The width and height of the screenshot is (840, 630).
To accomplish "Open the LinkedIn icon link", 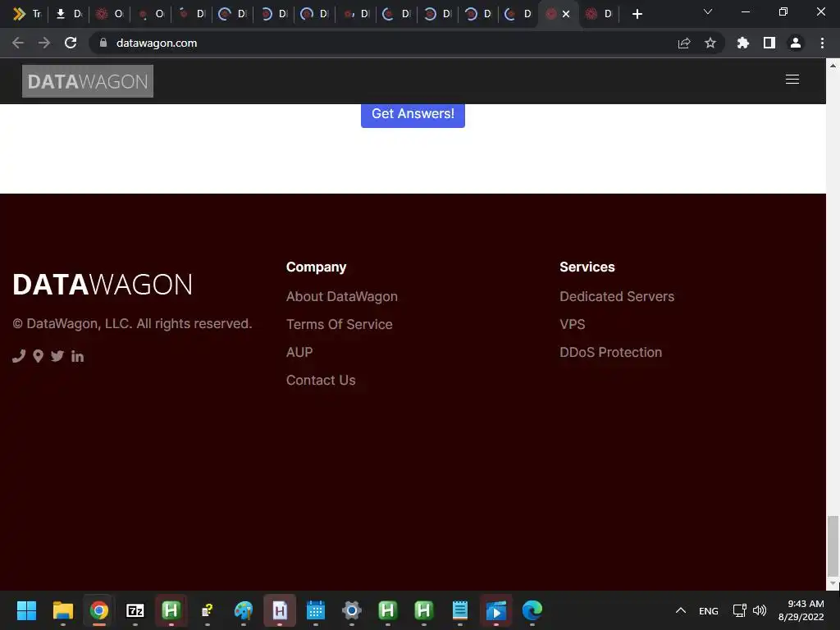I will point(77,356).
